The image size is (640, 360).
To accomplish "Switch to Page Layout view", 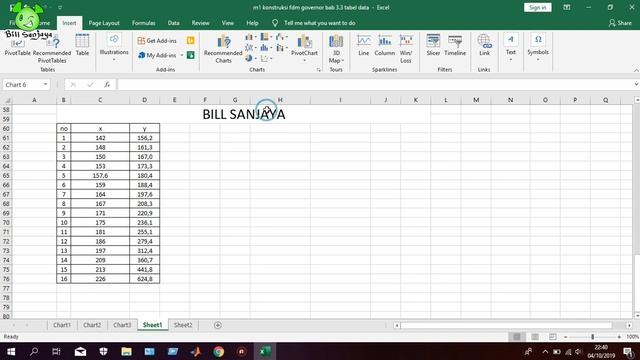I will pos(535,337).
